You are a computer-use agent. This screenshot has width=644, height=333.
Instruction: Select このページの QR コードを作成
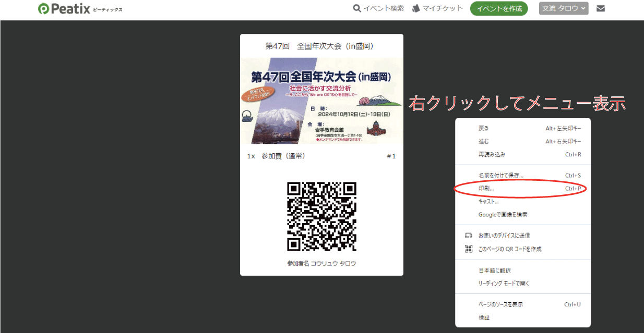[523, 249]
